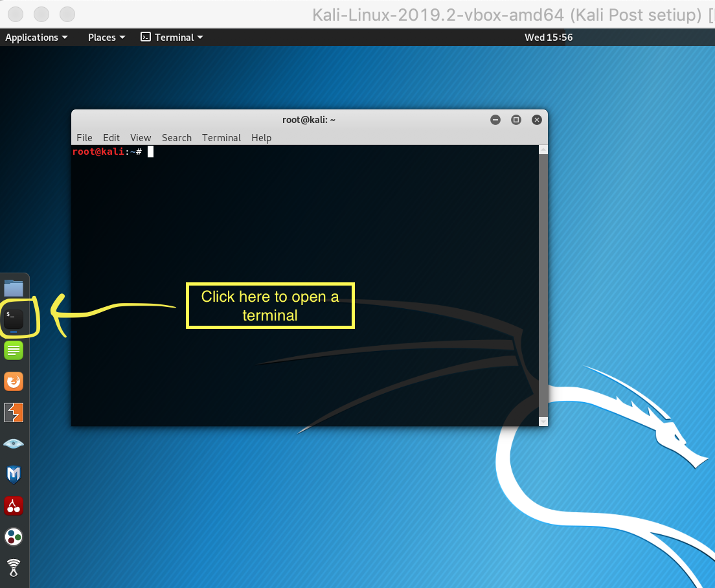Click the terminal scrollbar's down arrow
Screen dimensions: 715x588
[x=543, y=422]
